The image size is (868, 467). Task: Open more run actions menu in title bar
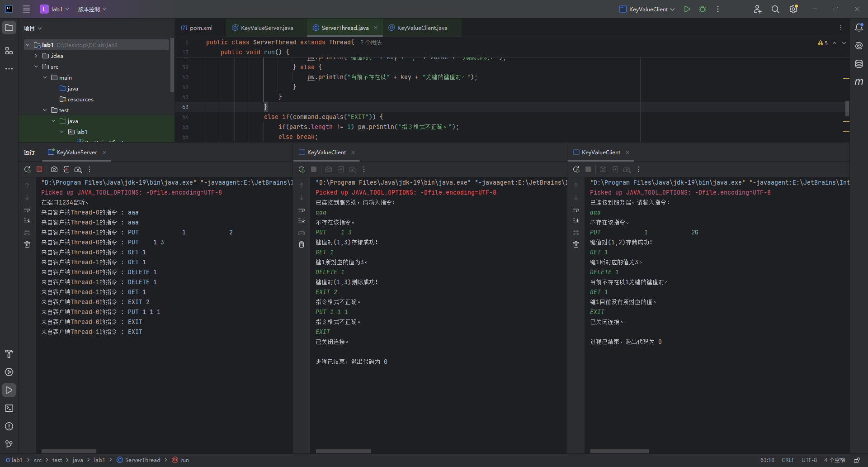pyautogui.click(x=718, y=9)
